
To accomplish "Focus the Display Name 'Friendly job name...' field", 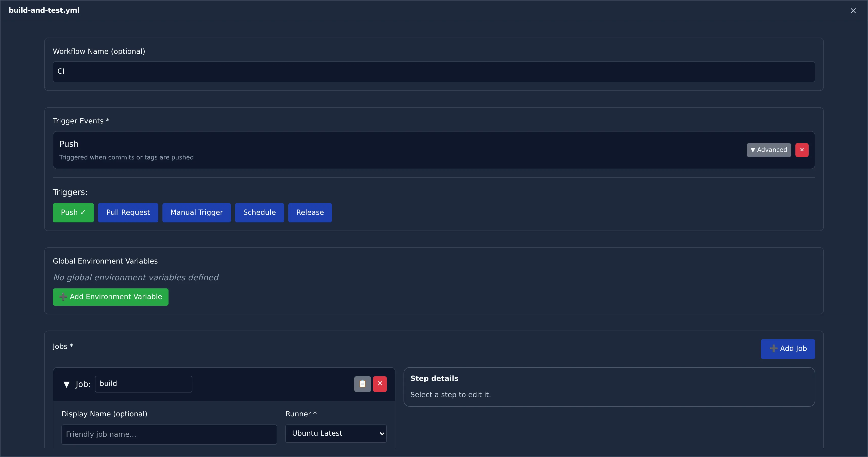I will 169,434.
